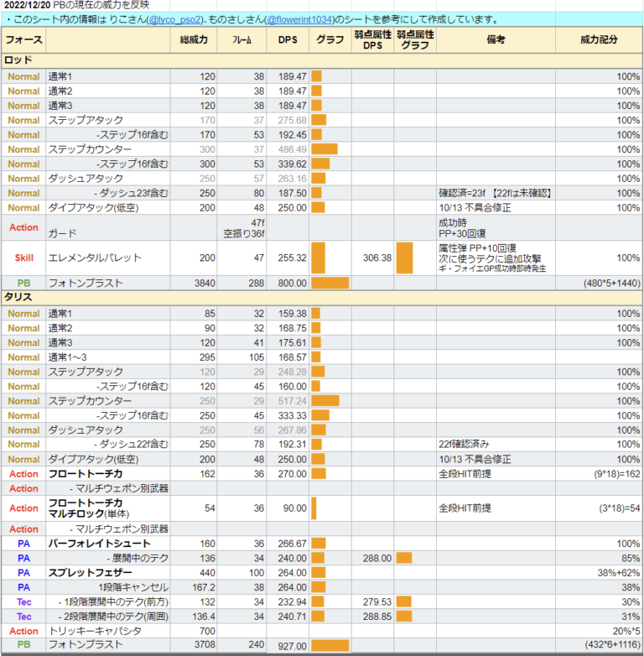Click the 威力配分 column header

pyautogui.click(x=599, y=39)
